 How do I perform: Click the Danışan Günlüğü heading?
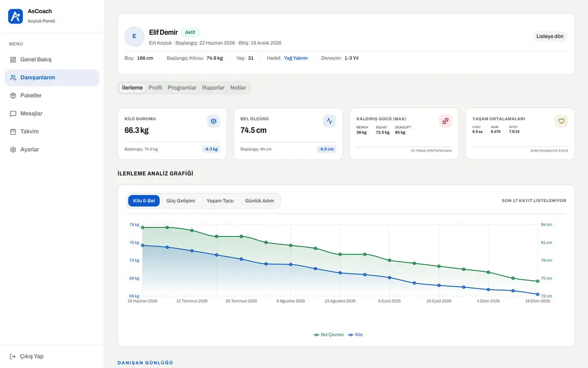point(145,363)
